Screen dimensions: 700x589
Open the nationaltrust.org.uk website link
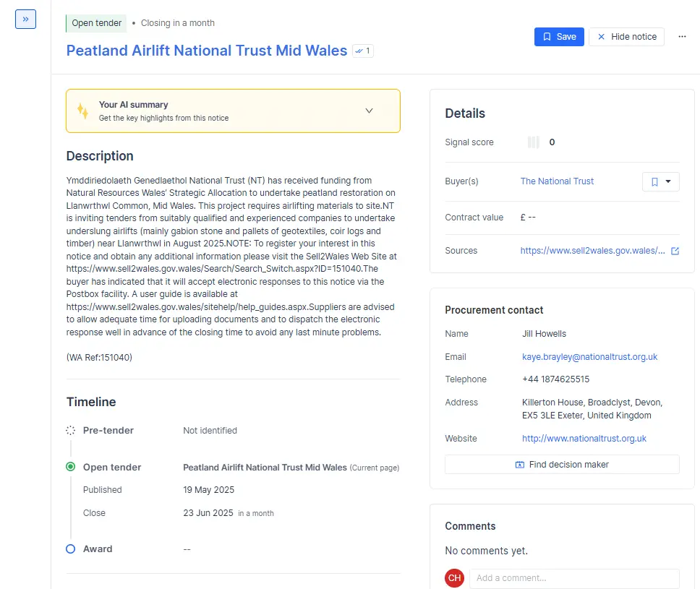click(584, 439)
